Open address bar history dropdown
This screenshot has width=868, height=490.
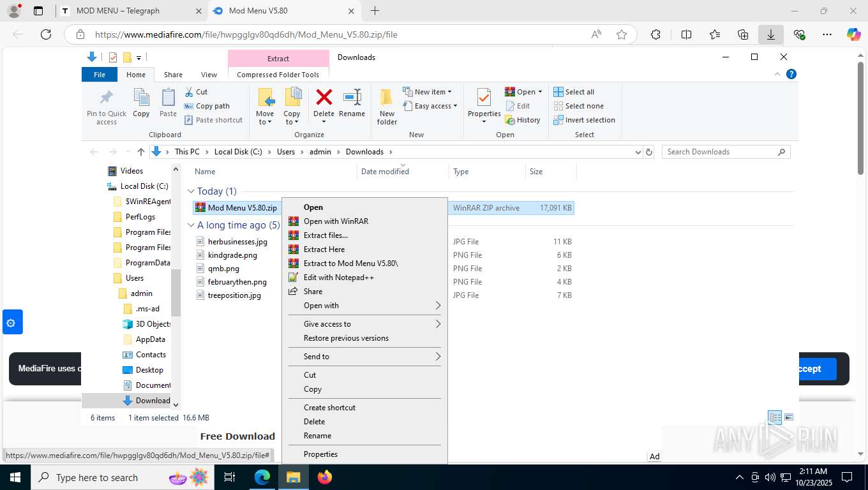(638, 152)
